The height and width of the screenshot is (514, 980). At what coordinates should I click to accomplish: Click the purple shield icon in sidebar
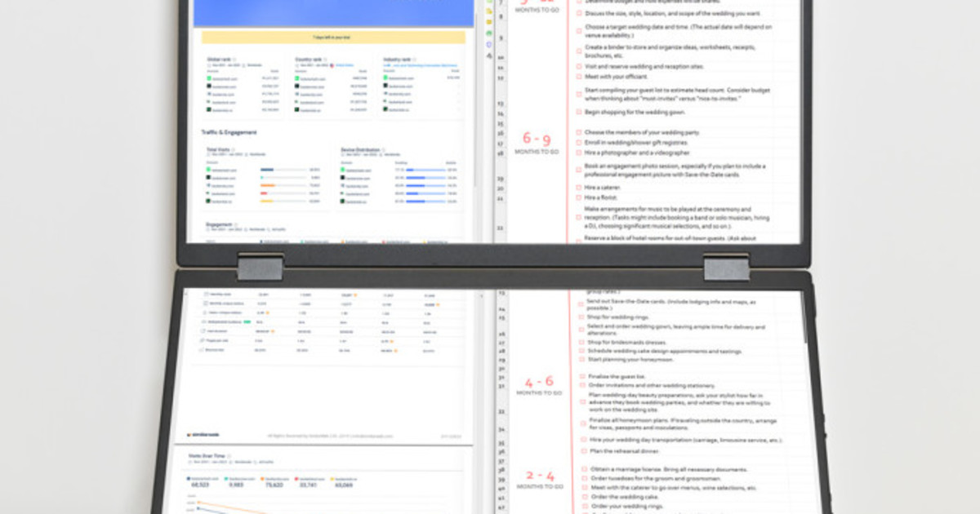pyautogui.click(x=489, y=44)
